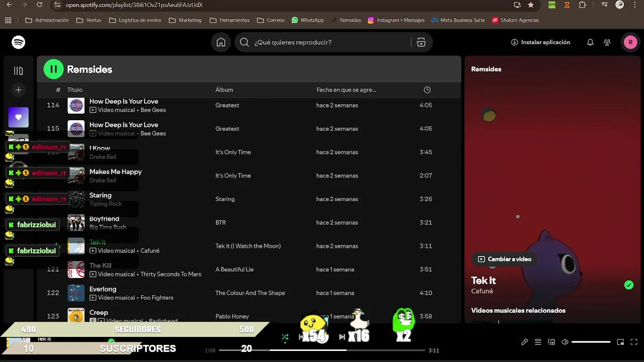Select track 115 How Deep Is Your Love
The image size is (644, 362).
[x=249, y=129]
